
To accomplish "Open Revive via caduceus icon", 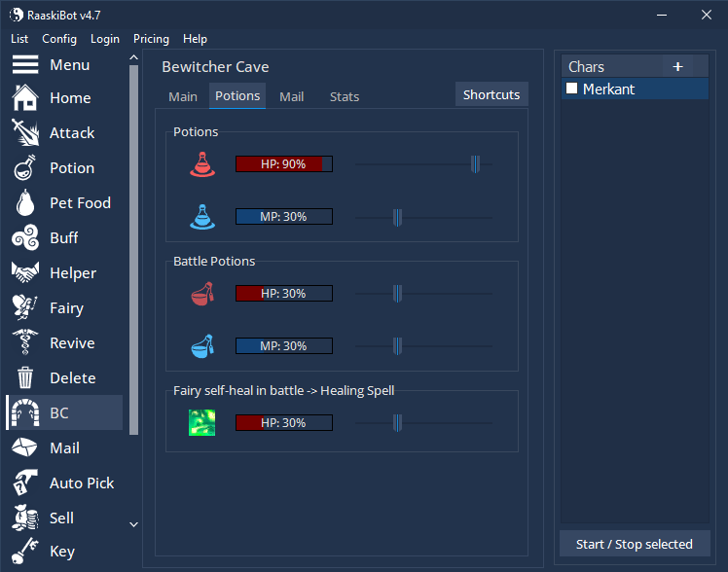I will click(x=25, y=342).
